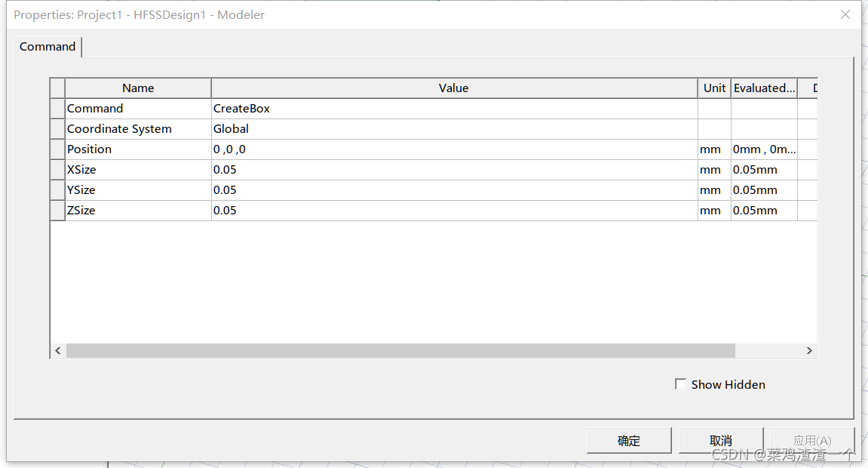868x468 pixels.
Task: Select the Position name cell
Action: (x=138, y=149)
